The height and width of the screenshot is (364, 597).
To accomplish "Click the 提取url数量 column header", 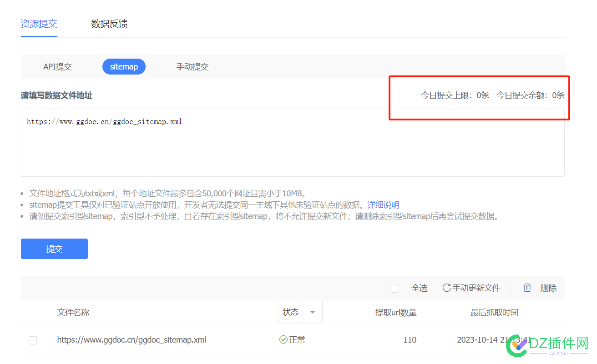I will 396,313.
